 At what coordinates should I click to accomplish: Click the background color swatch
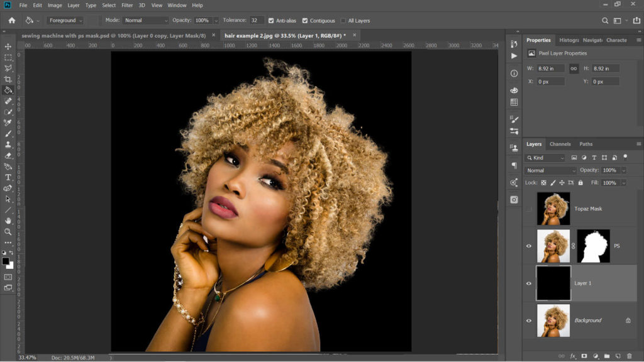click(10, 266)
